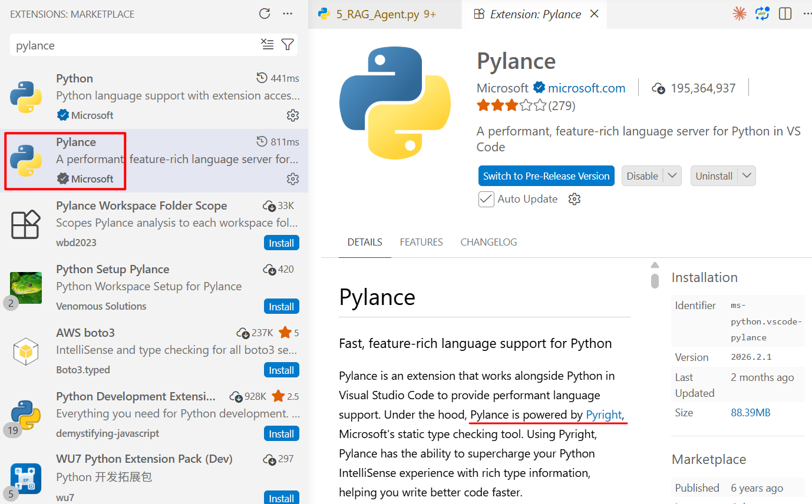Screen dimensions: 812x504
Task: Close the Extension: Pylance tab
Action: click(595, 14)
